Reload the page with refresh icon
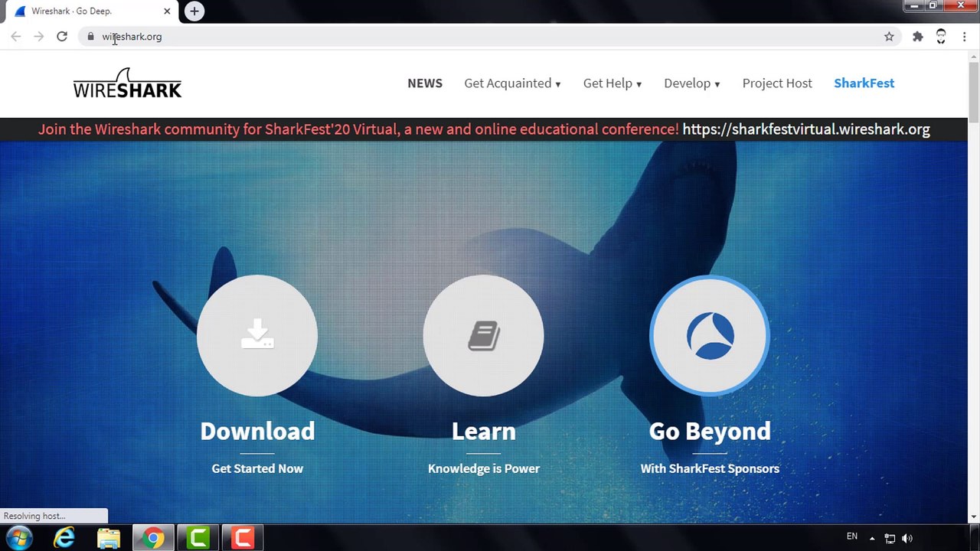Viewport: 980px width, 551px height. pos(62,36)
